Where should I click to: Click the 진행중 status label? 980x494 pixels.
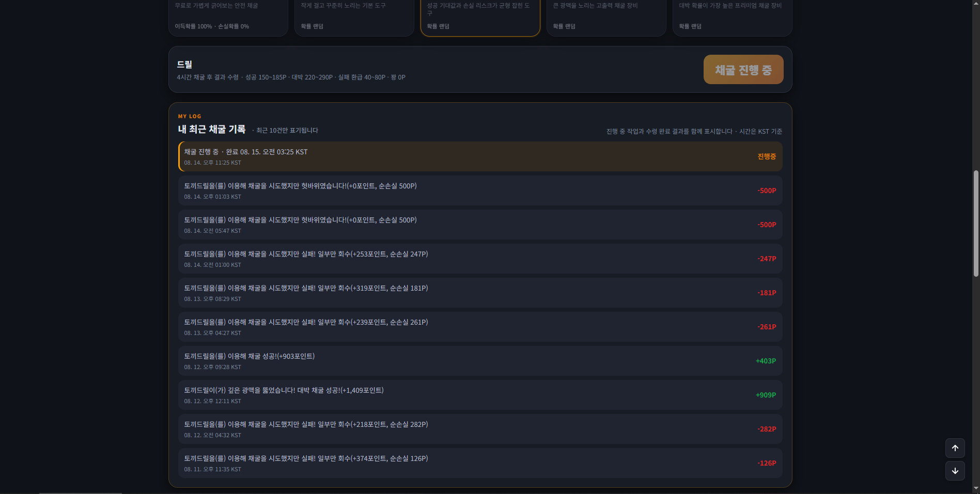(x=767, y=156)
